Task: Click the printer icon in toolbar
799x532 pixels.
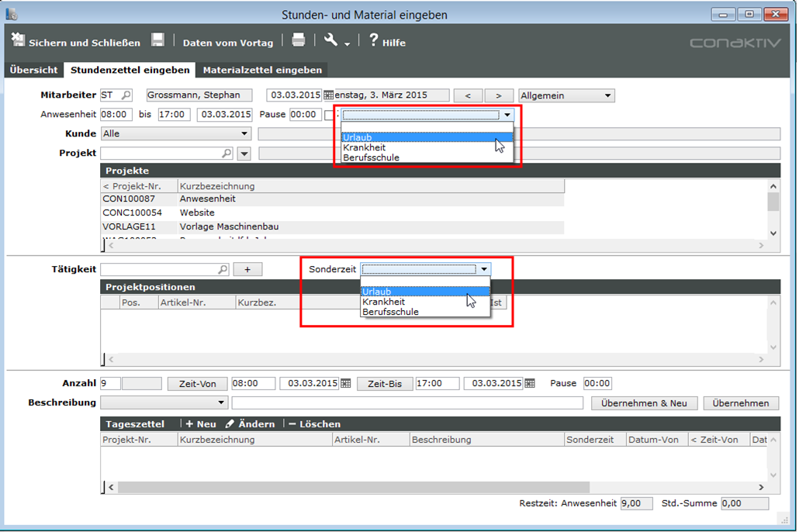Action: (299, 41)
